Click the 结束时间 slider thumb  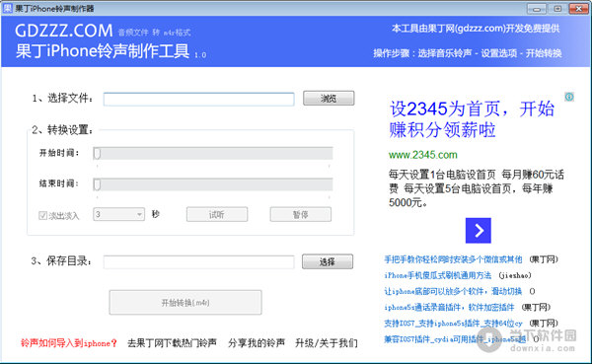(97, 184)
